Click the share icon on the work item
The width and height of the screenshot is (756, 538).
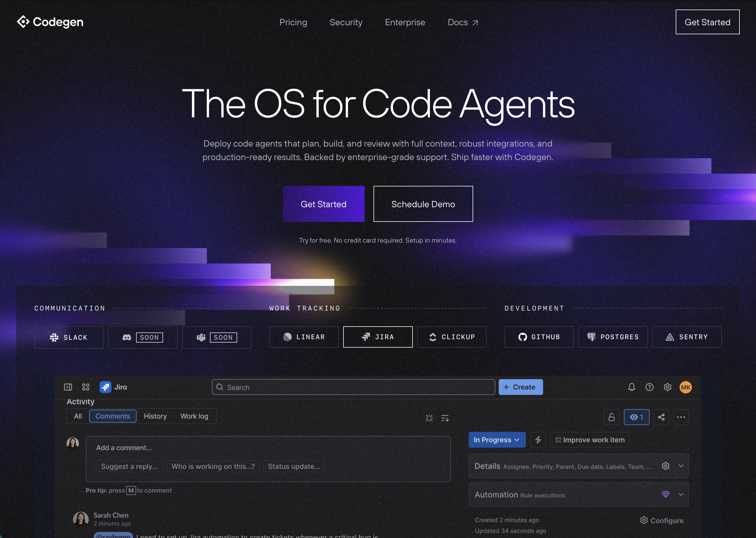pos(661,417)
